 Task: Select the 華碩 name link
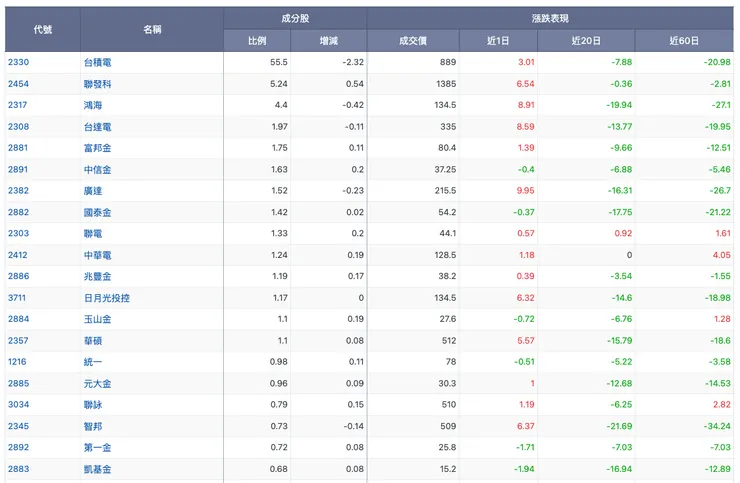coord(93,340)
